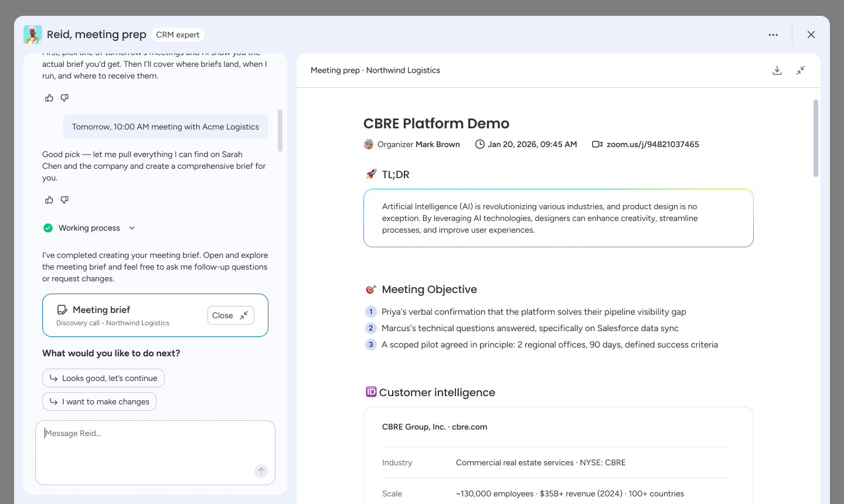Collapse the meeting prep document panel
This screenshot has width=844, height=504.
pos(801,70)
